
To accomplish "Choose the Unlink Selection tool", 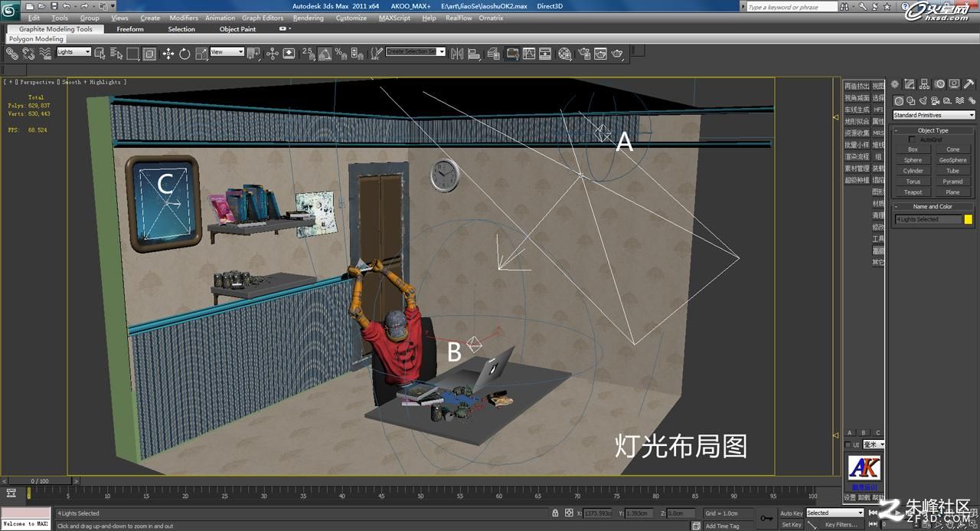I will point(28,54).
